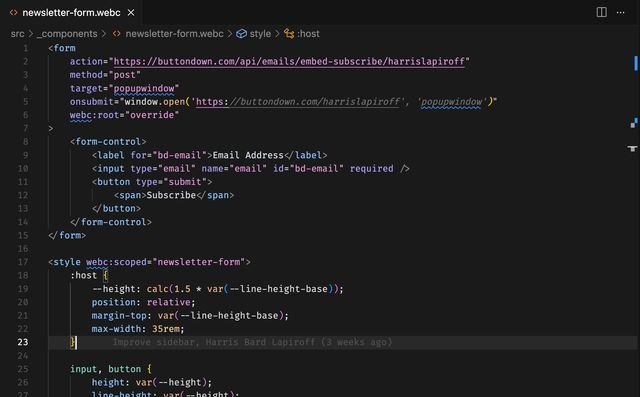Click the blue marker in the overview ruler
Image resolution: width=640 pixels, height=397 pixels.
click(x=636, y=63)
